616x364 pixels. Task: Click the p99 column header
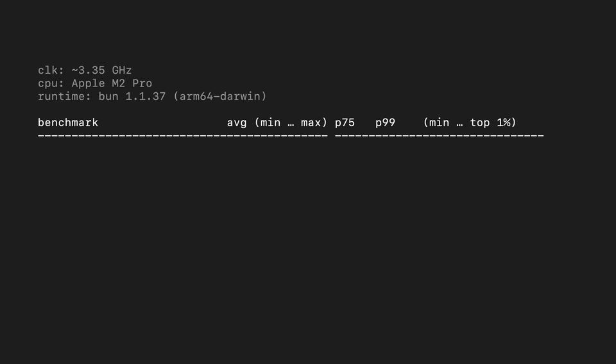click(385, 122)
